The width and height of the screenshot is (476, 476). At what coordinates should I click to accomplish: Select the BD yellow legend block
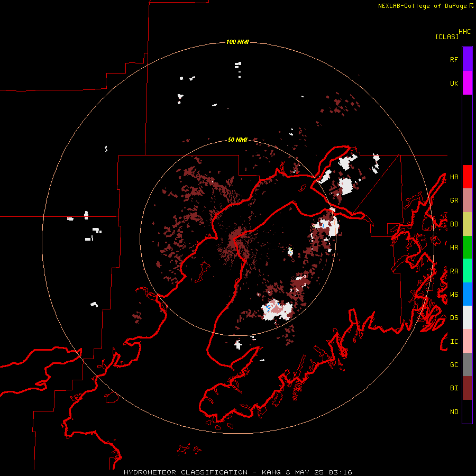coord(467,224)
